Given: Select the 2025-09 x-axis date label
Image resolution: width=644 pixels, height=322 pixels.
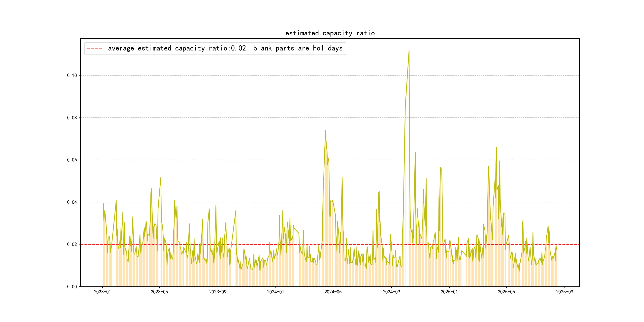Looking at the screenshot, I should tap(564, 292).
